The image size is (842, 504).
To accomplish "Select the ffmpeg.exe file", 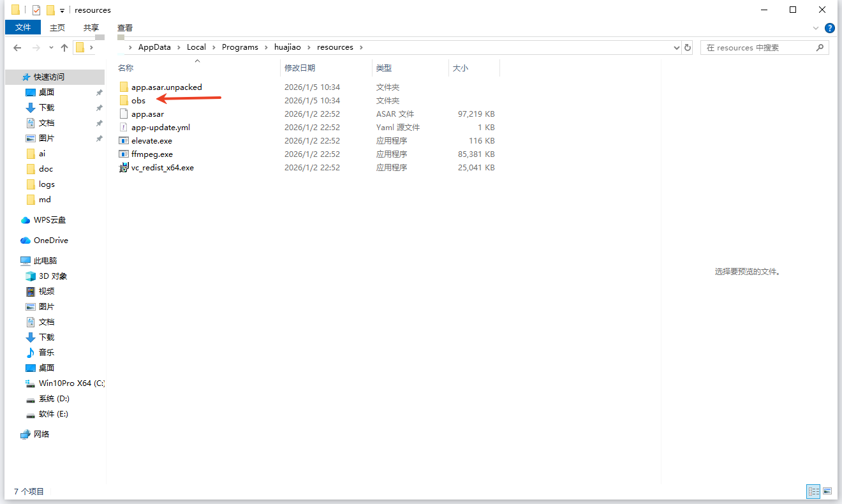I will click(151, 154).
